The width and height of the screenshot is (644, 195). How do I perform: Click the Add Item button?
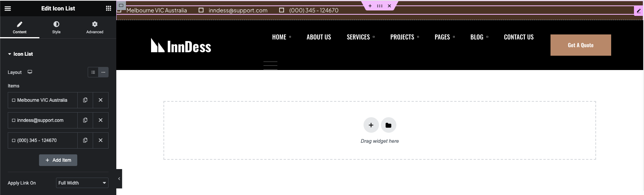[58, 160]
